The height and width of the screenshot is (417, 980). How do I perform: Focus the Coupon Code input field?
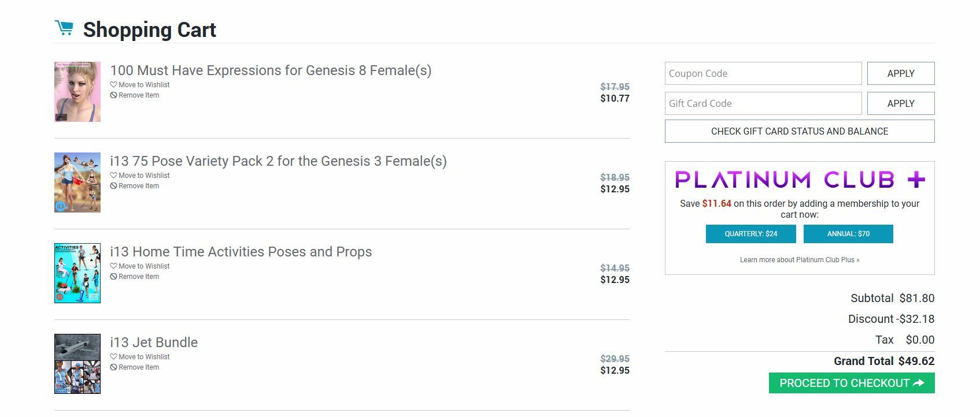tap(763, 73)
